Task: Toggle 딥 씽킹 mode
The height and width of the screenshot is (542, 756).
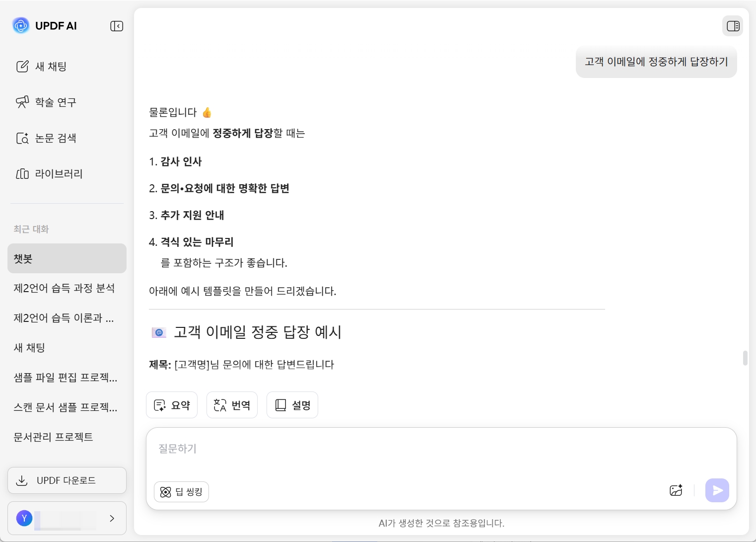Action: [x=181, y=492]
